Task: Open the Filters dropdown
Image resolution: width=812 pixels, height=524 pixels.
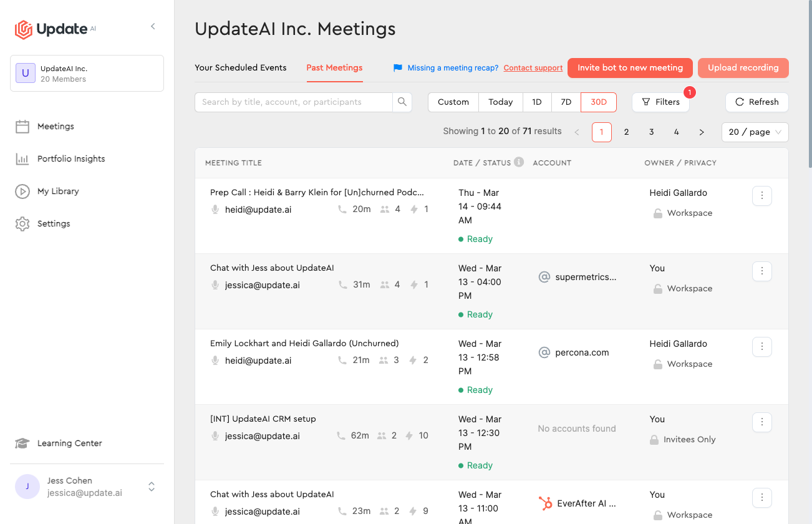Action: [x=660, y=102]
